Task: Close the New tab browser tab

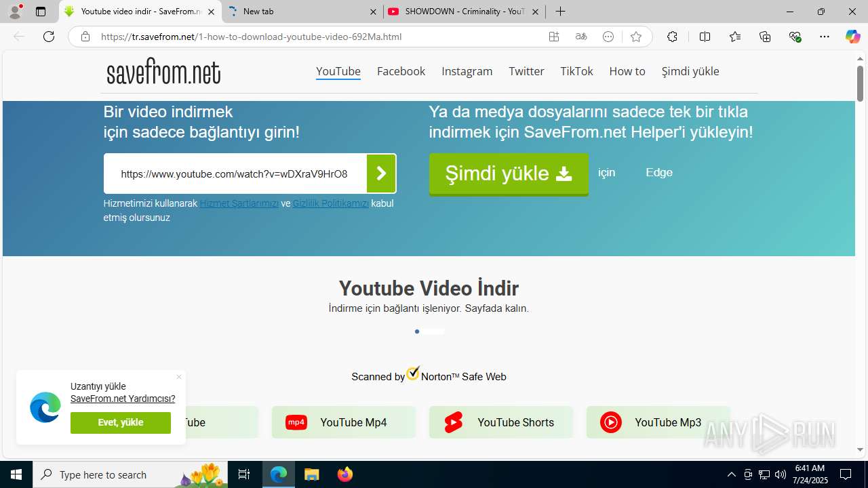Action: pyautogui.click(x=374, y=12)
